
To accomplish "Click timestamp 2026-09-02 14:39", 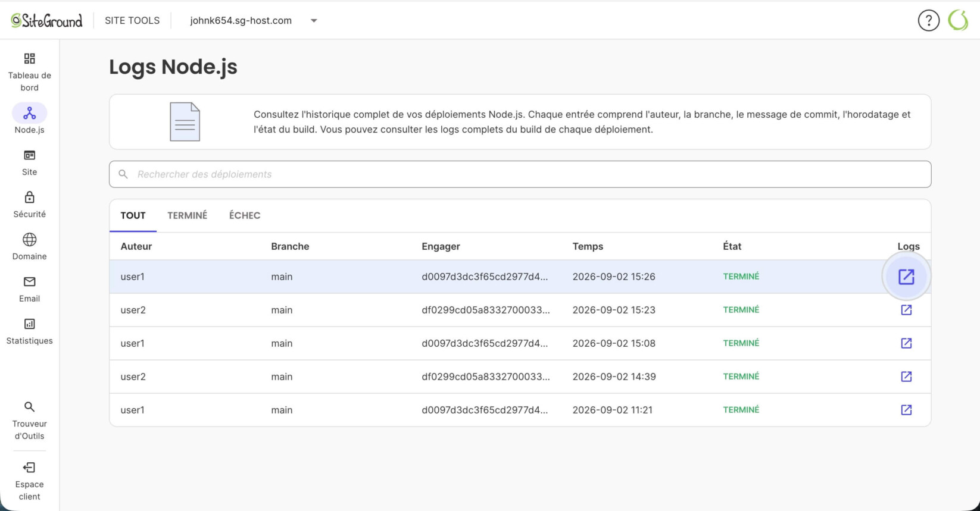I will click(x=614, y=377).
